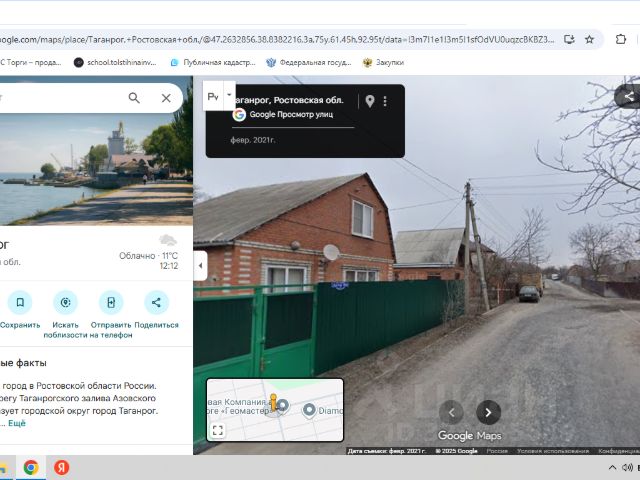640x480 pixels.
Task: Collapse the side panel arrow
Action: tap(200, 266)
